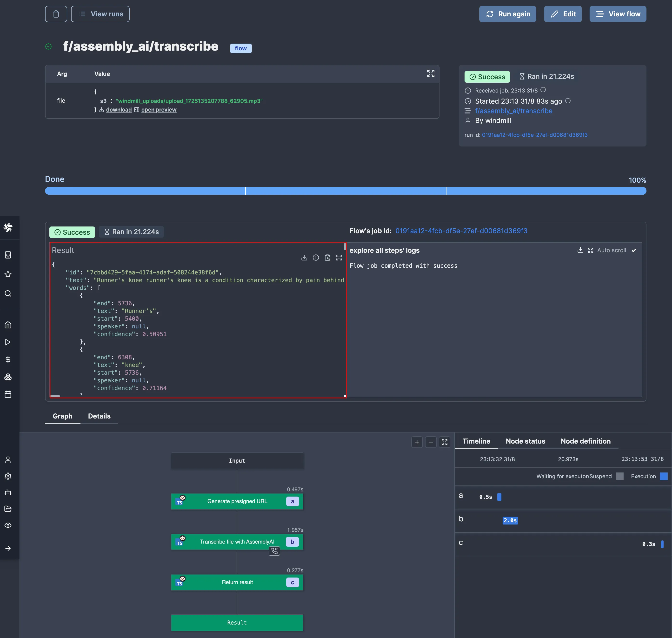Switch to the Details tab
The width and height of the screenshot is (672, 638).
click(99, 416)
